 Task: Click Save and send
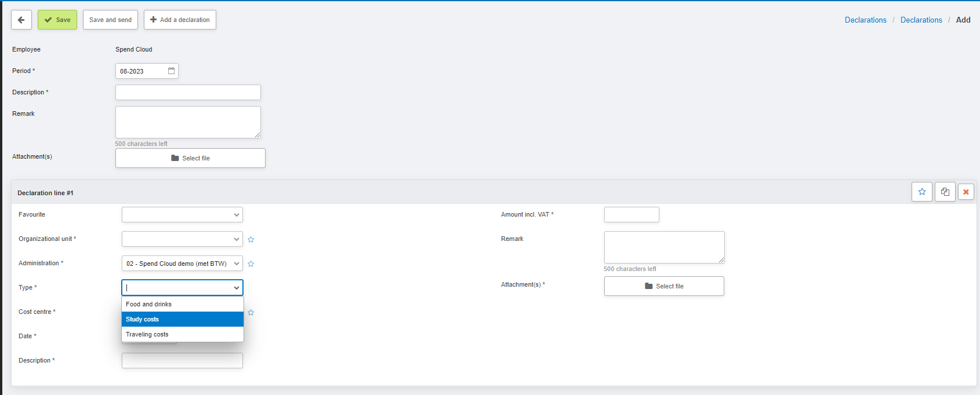pyautogui.click(x=110, y=20)
